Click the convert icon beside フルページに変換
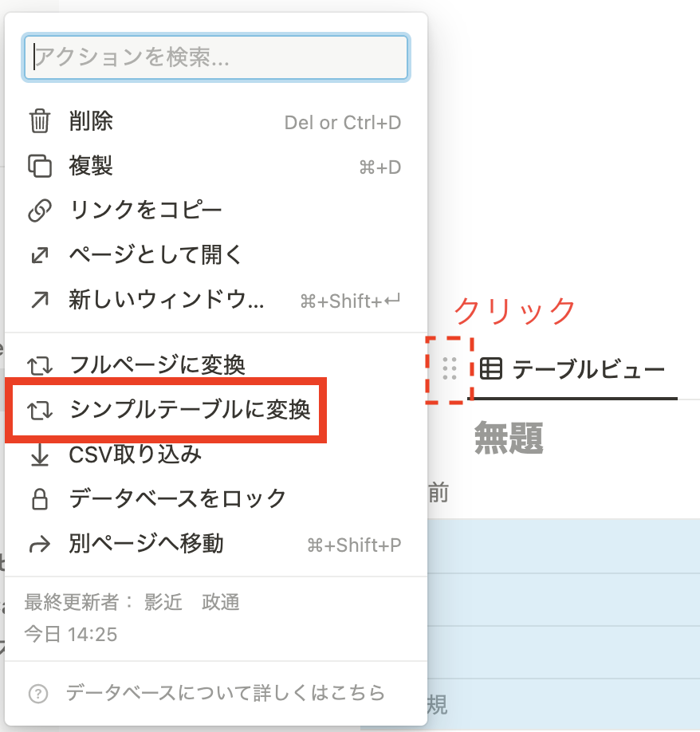The width and height of the screenshot is (700, 732). point(40,365)
